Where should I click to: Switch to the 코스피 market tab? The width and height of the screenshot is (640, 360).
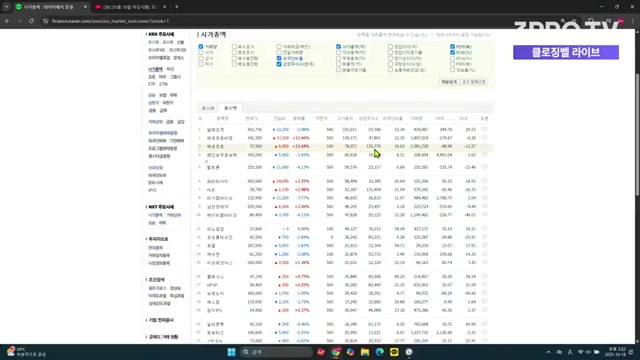208,108
